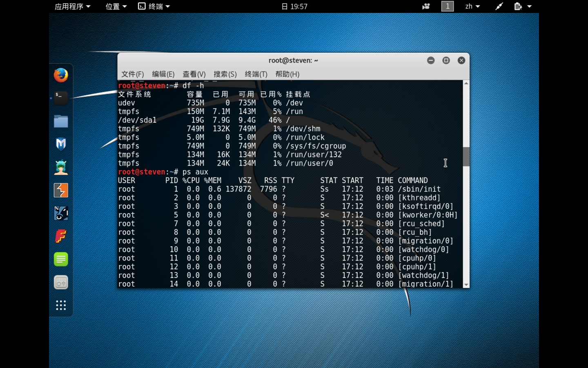Launch Metasploit from the dock
Image resolution: width=588 pixels, height=368 pixels.
tap(61, 144)
